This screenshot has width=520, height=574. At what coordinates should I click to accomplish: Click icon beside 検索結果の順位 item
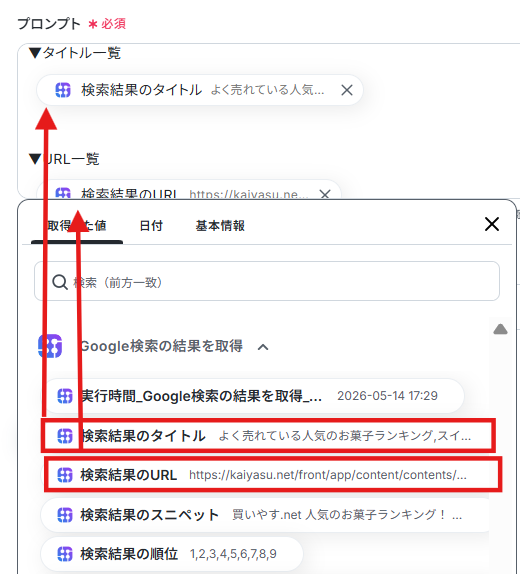65,554
